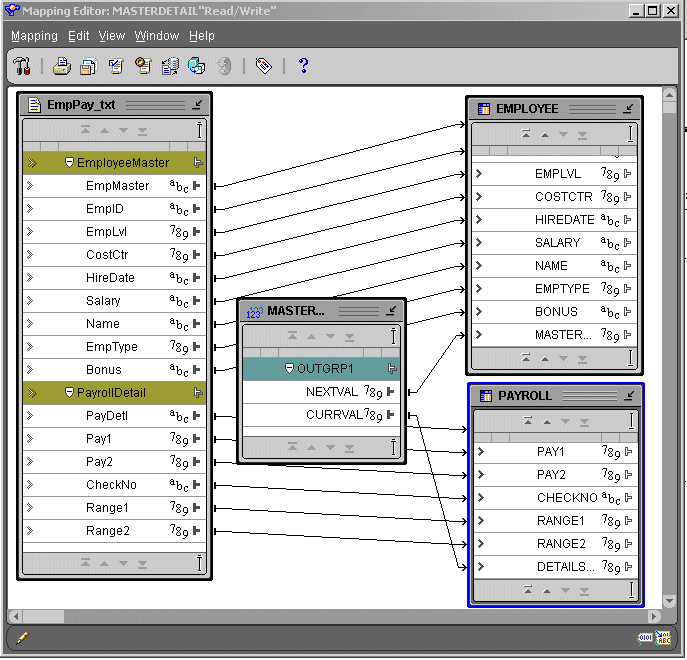687x660 pixels.
Task: Click the copy documents toolbar icon
Action: coord(88,66)
